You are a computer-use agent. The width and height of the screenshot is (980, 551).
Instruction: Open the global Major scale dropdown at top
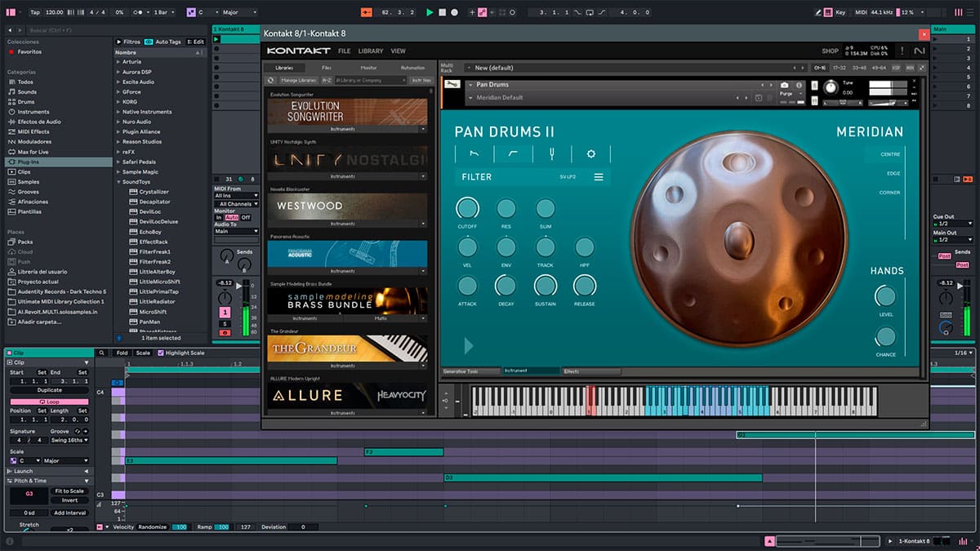(239, 12)
